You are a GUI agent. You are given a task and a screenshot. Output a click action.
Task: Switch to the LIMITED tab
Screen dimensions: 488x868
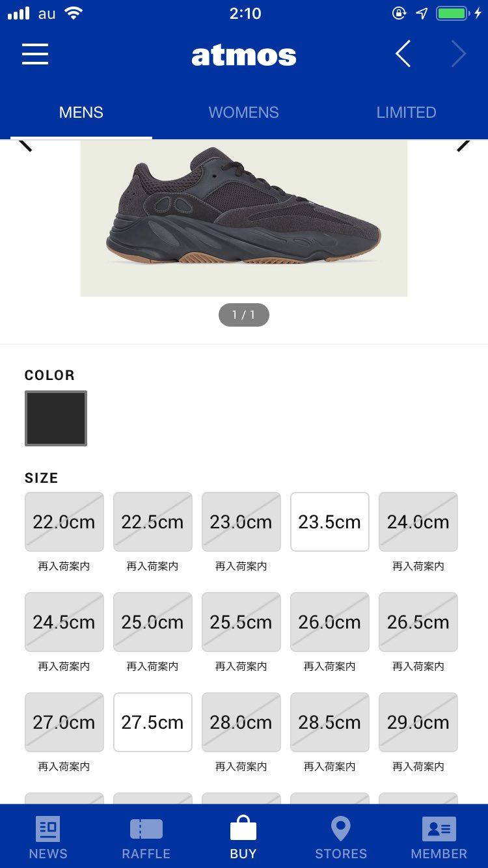[x=406, y=113]
